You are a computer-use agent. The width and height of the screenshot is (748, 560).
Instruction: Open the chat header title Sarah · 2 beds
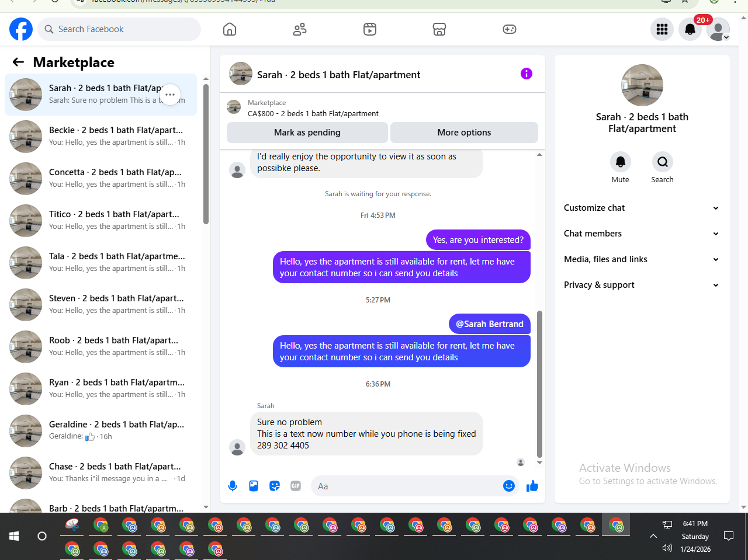[x=339, y=75]
